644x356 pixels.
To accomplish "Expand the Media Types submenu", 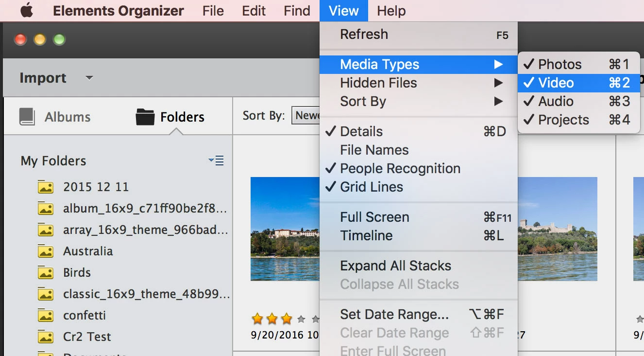I will (x=419, y=64).
